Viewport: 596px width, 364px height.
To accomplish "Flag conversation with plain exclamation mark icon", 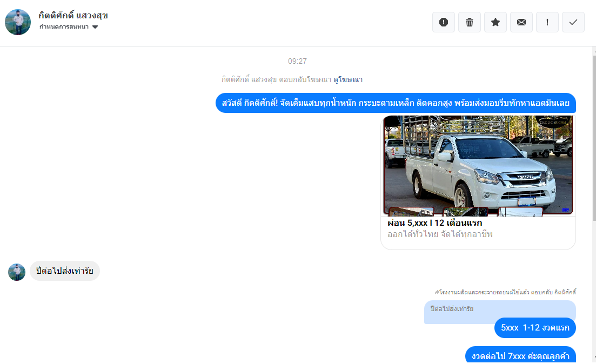I will point(547,22).
